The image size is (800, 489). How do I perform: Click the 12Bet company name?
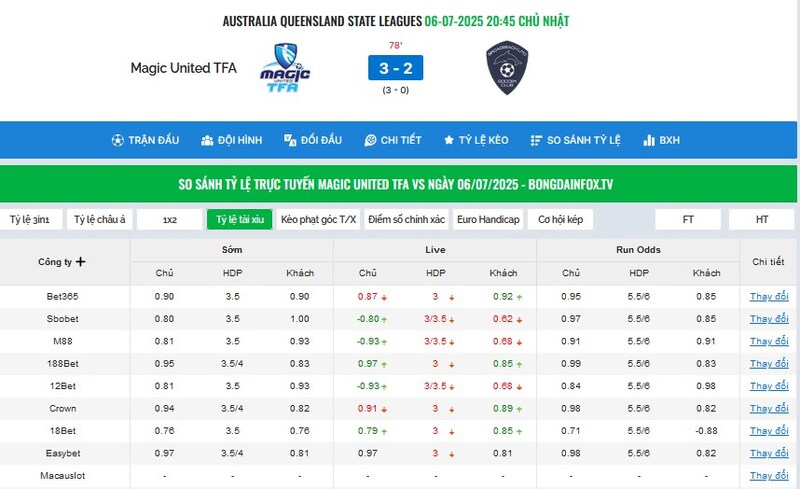click(63, 386)
